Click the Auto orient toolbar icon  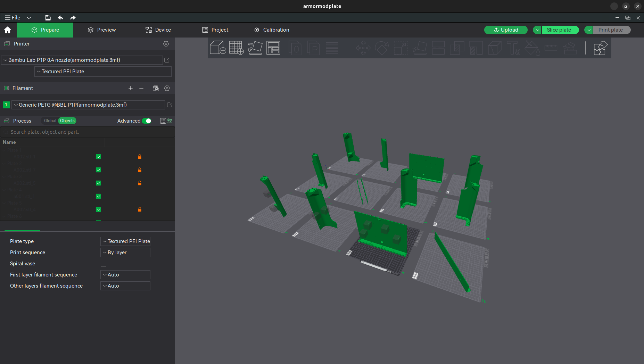[255, 48]
